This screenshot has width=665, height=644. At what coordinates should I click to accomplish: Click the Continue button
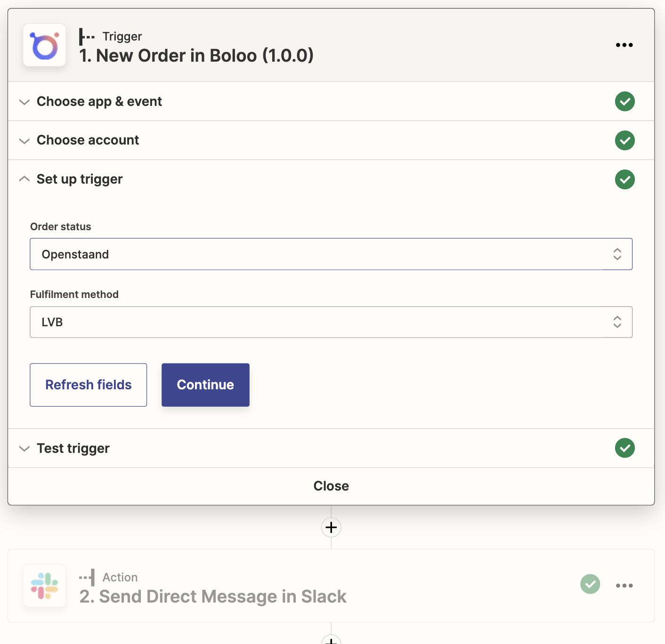coord(205,385)
